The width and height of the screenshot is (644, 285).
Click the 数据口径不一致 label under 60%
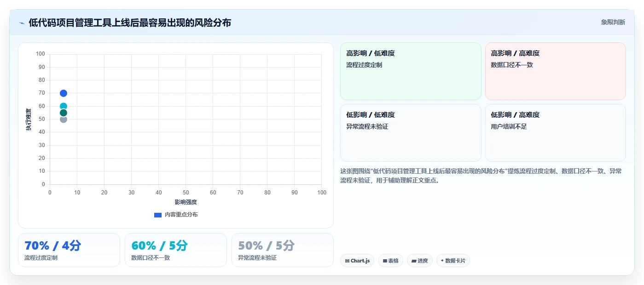(151, 258)
